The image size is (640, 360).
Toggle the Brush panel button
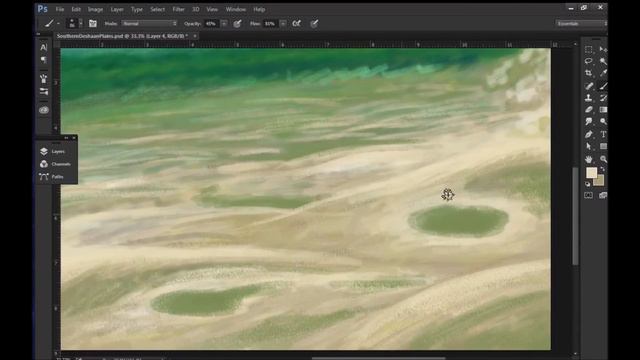click(93, 24)
